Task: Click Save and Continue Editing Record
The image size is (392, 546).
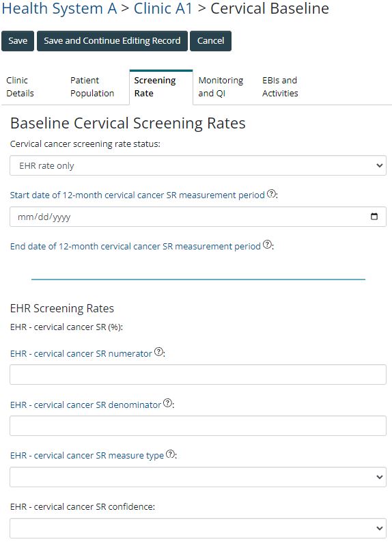Action: (112, 41)
